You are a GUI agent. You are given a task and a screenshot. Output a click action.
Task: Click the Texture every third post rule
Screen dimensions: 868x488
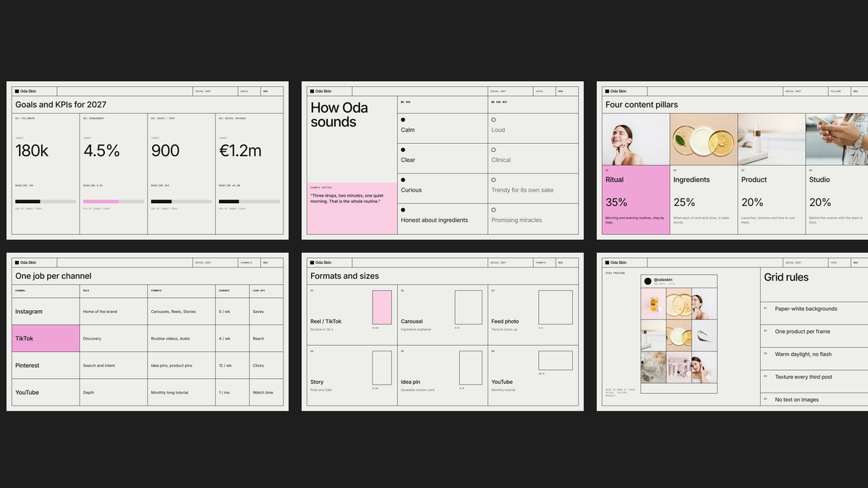[x=804, y=377]
